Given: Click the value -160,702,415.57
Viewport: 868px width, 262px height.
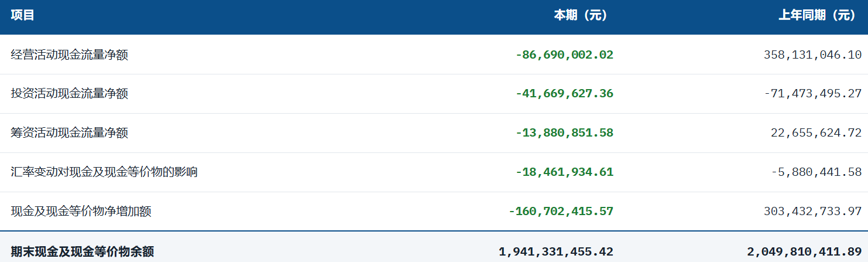Looking at the screenshot, I should click(x=561, y=212).
